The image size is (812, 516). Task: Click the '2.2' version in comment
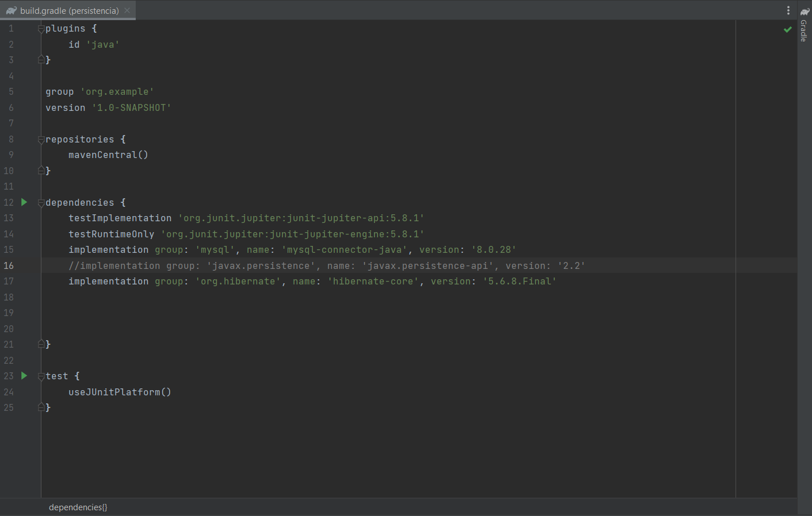tap(572, 265)
